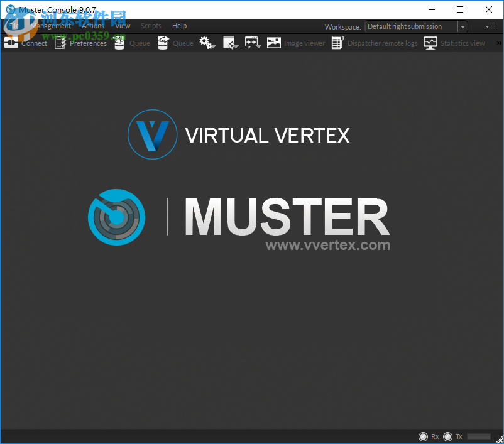The image size is (504, 444).
Task: Click the progress bar near Tx
Action: click(x=479, y=436)
